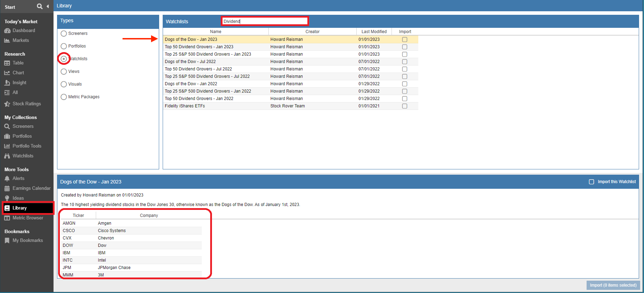Click the Chevron company name
The height and width of the screenshot is (293, 644).
tap(106, 238)
